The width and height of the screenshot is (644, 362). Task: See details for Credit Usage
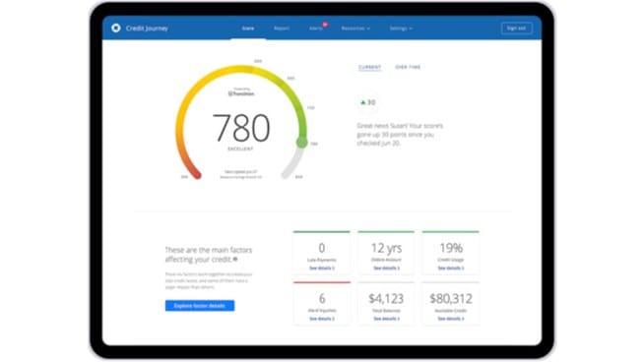(451, 268)
